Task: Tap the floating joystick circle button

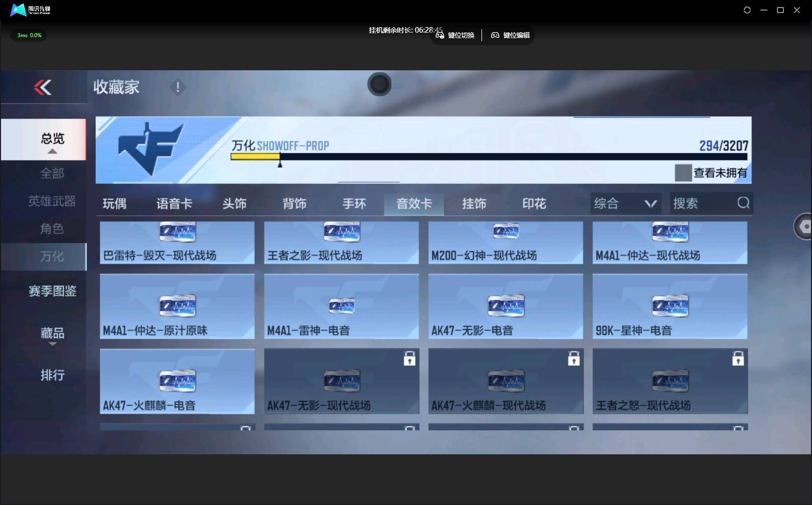Action: [379, 84]
